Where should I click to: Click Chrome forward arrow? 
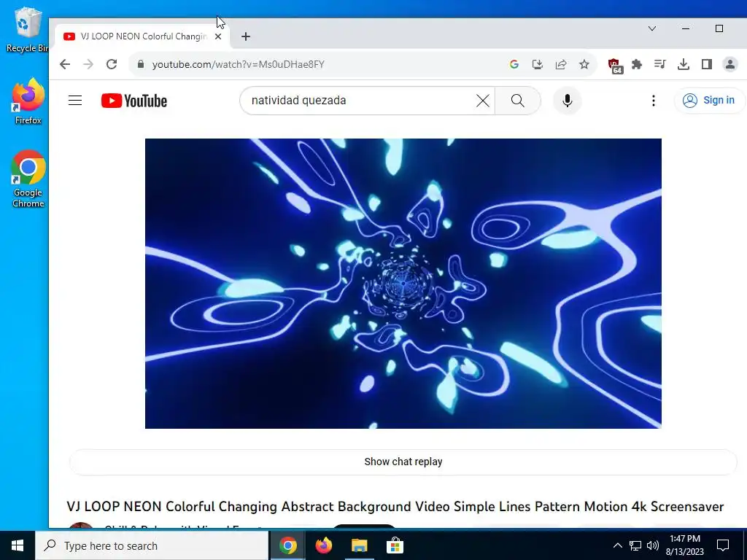88,64
